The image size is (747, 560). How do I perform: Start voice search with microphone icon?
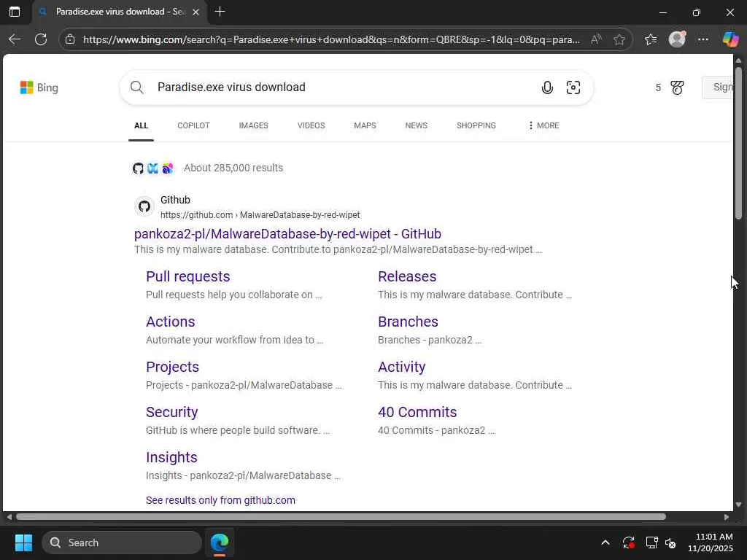pyautogui.click(x=547, y=87)
